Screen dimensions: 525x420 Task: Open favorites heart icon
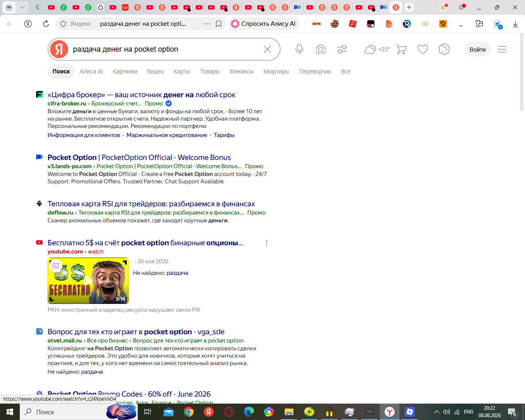click(x=423, y=49)
